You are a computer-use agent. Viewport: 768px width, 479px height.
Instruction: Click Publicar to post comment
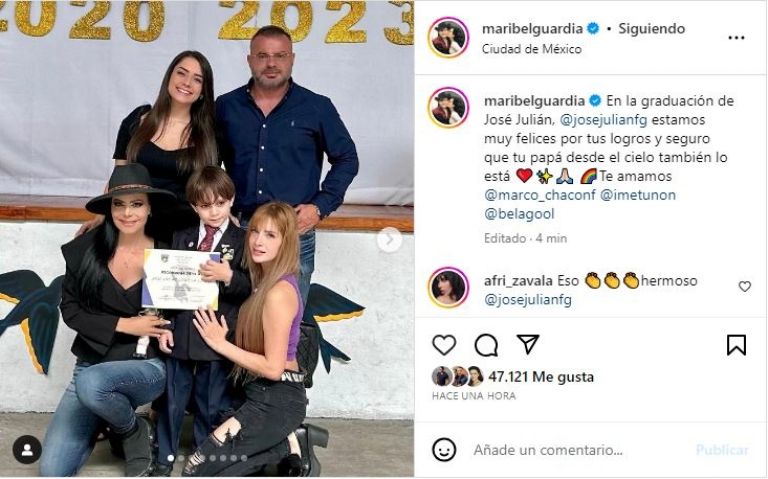tap(722, 450)
